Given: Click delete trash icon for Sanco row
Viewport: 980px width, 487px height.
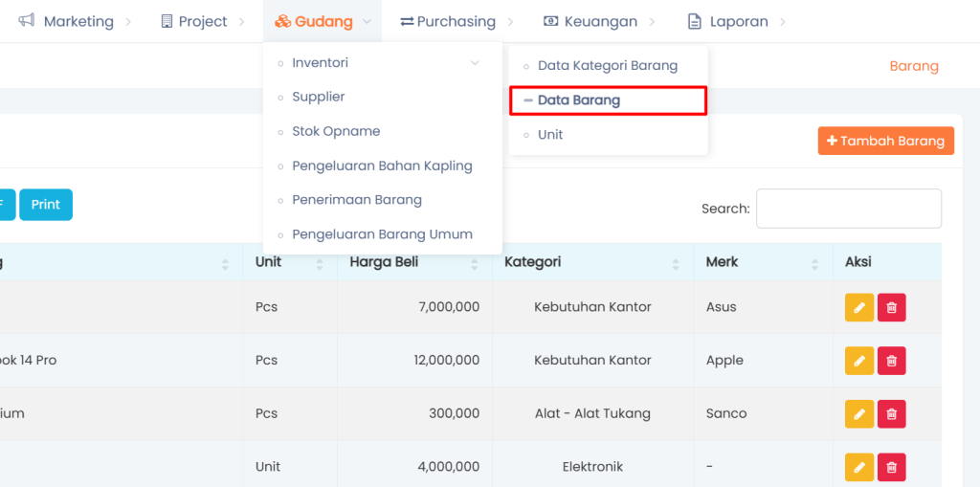Looking at the screenshot, I should tap(891, 414).
